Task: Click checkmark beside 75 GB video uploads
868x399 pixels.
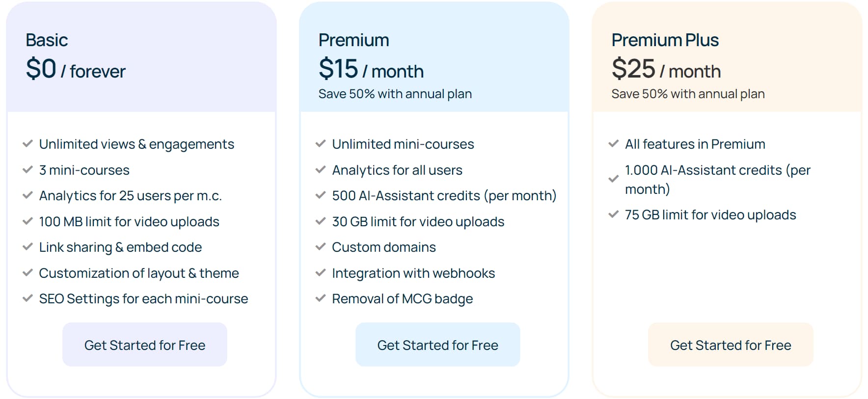Action: coord(613,214)
